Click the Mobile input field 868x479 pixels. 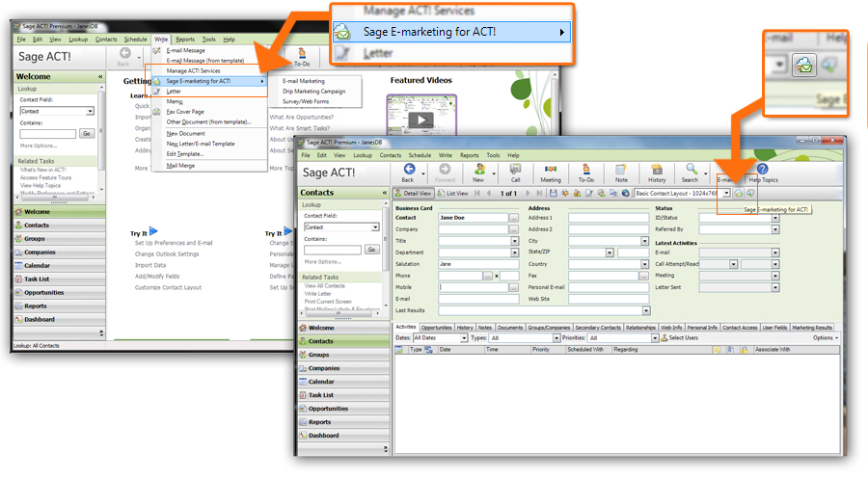[x=474, y=287]
